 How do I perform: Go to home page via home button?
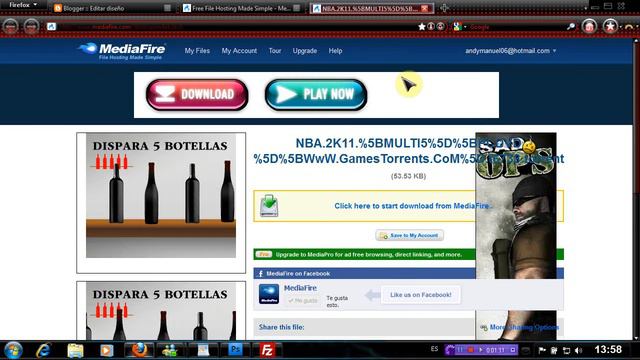coord(589,27)
